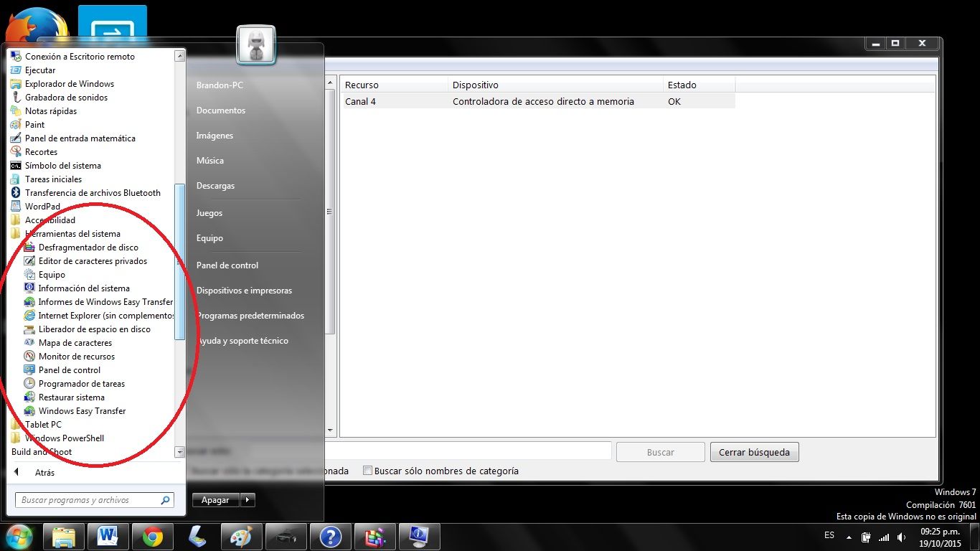Launch Ejecutar from the Start menu

click(40, 70)
